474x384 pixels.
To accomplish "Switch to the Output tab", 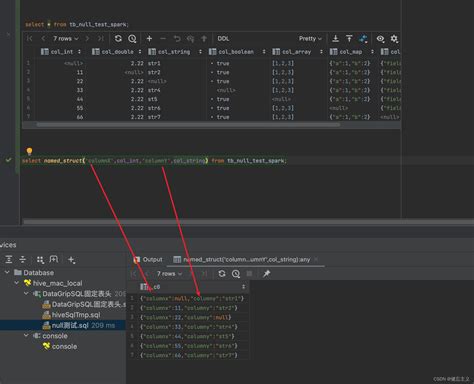I will [x=148, y=259].
